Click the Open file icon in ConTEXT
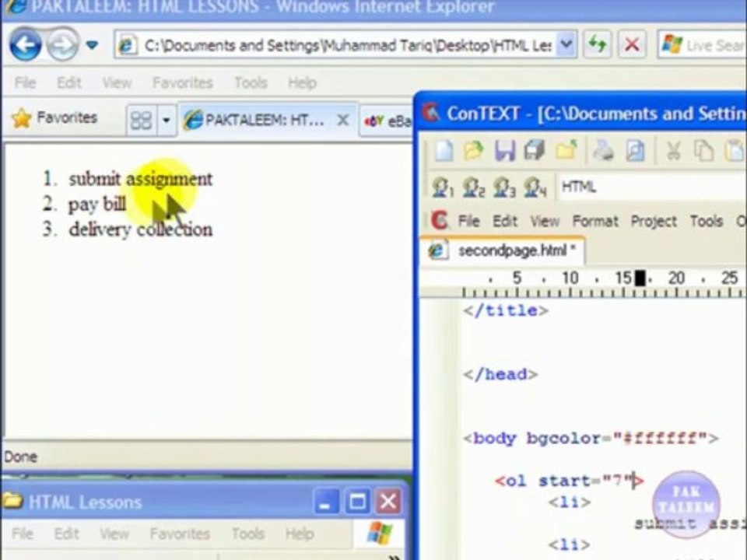747x560 pixels. 474,151
